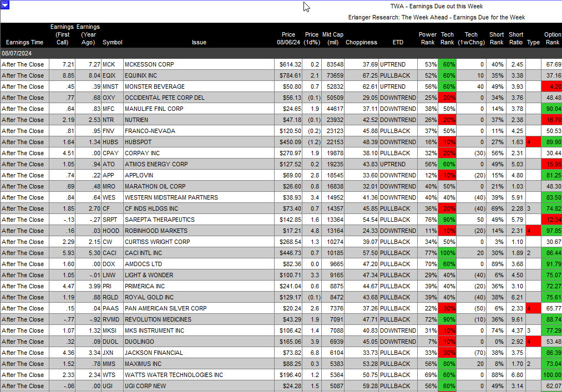Select the PRIMERICA INC issue cell
Screen dimensions: 562x392
pyautogui.click(x=199, y=287)
